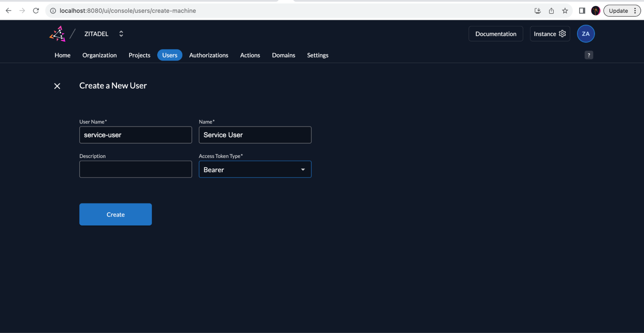Image resolution: width=644 pixels, height=333 pixels.
Task: Toggle the browser side panel icon
Action: click(582, 11)
